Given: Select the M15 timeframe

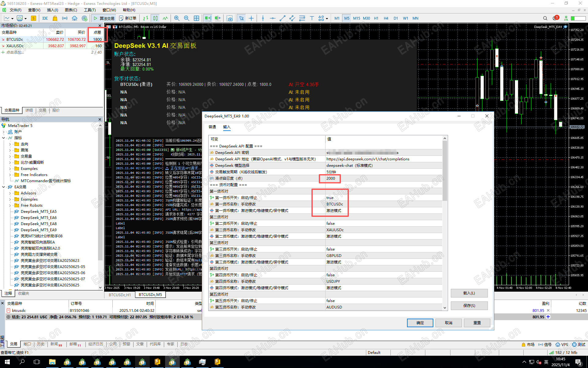Looking at the screenshot, I should tap(356, 18).
